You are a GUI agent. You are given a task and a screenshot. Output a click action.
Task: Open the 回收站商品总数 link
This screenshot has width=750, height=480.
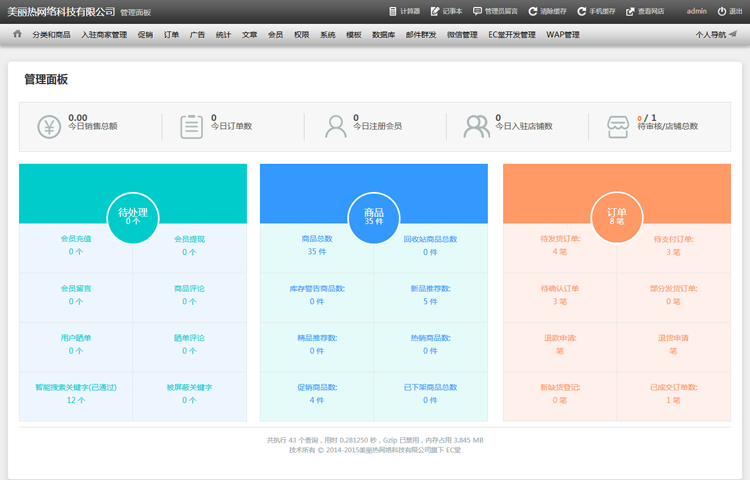pyautogui.click(x=430, y=239)
